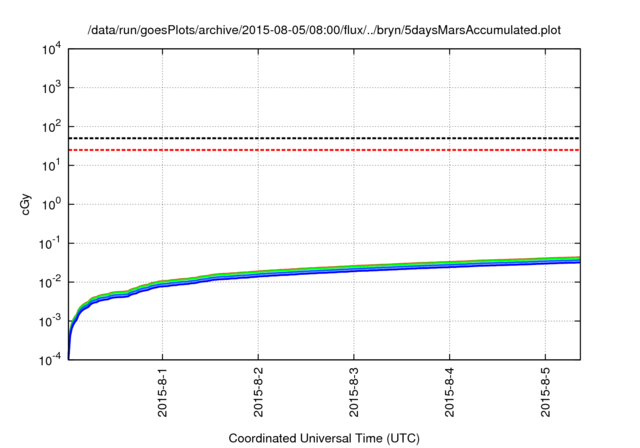This screenshot has width=640, height=448.
Task: Click the 10^-1 y-axis tick label
Action: tap(50, 243)
